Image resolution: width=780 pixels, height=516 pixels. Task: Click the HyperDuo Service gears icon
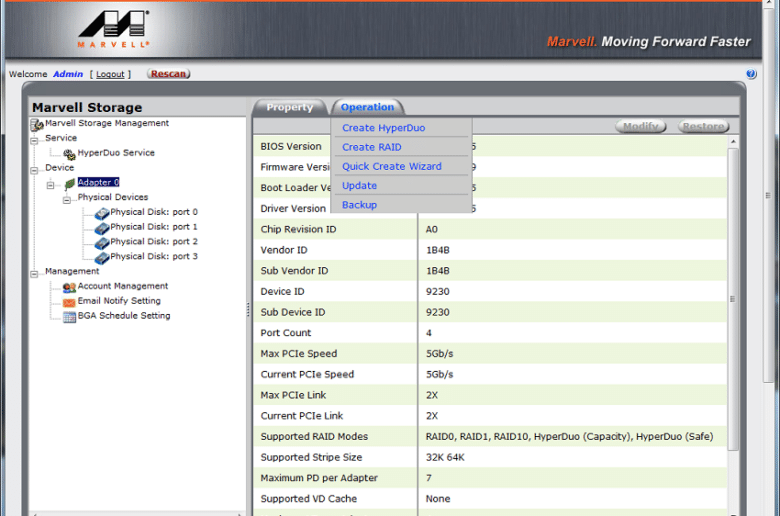[x=69, y=154]
